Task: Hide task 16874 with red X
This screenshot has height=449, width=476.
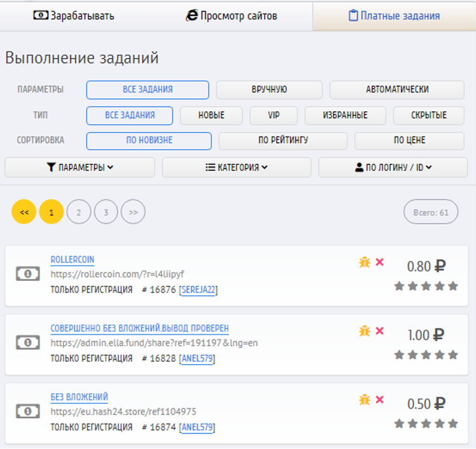Action: point(380,400)
